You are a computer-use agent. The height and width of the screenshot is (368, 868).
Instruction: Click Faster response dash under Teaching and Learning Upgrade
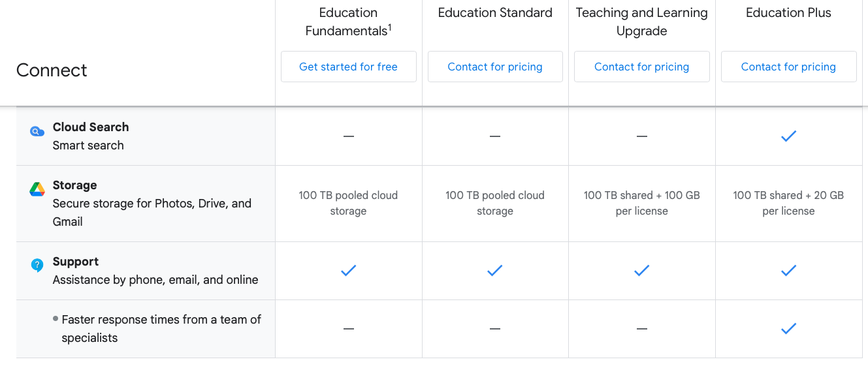[x=641, y=329]
